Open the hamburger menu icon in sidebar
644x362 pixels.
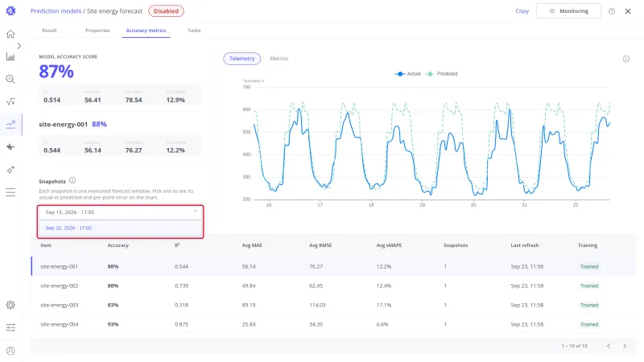(10, 192)
